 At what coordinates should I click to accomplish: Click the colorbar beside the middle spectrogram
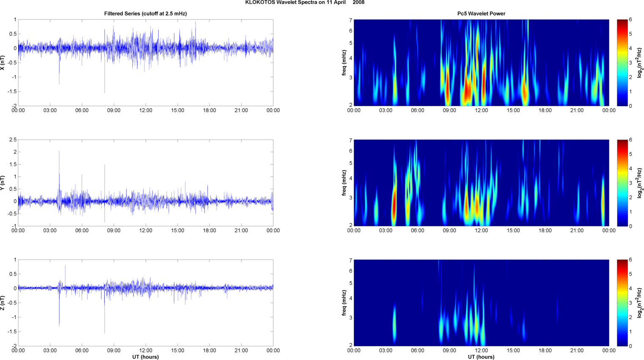[x=622, y=183]
